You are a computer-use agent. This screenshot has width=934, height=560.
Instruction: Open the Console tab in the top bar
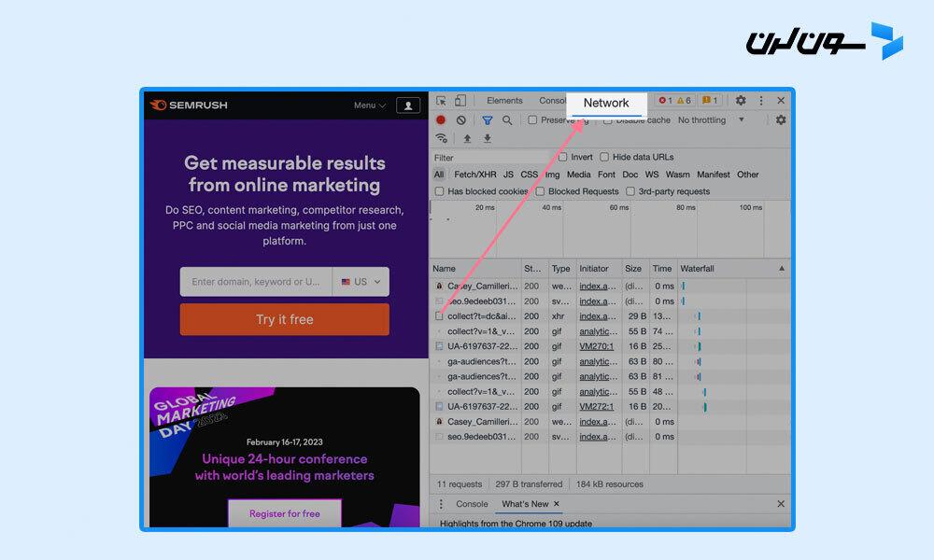coord(552,101)
